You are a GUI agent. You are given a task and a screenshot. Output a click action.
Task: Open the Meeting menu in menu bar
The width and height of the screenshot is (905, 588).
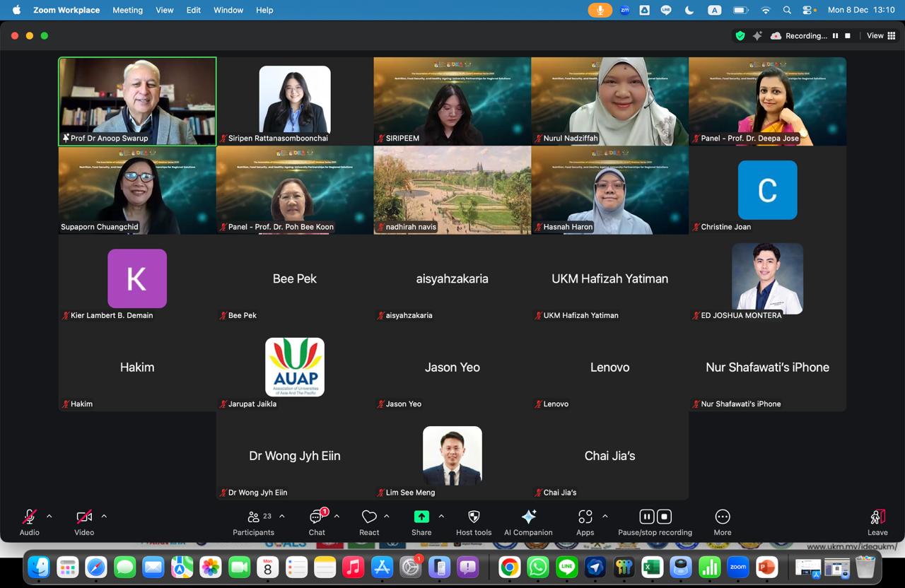point(127,10)
